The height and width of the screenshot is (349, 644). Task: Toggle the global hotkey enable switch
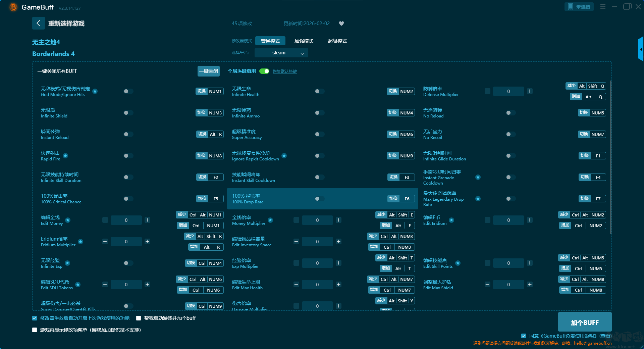(264, 71)
